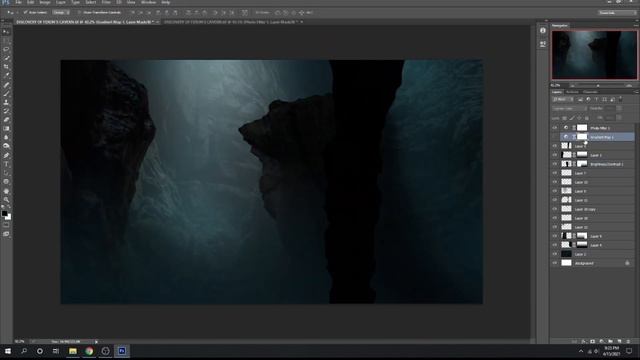Select the Horizontal Type tool
Screen dimensions: 640x360
click(6, 164)
